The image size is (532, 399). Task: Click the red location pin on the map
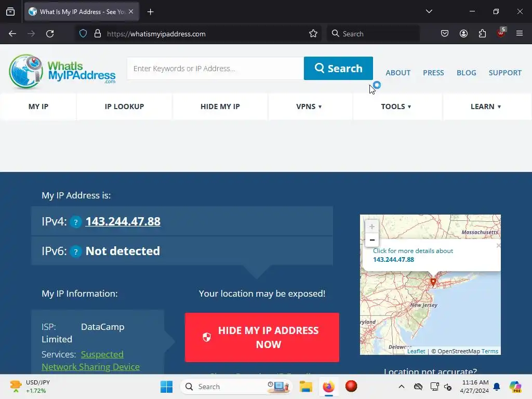pos(433,282)
